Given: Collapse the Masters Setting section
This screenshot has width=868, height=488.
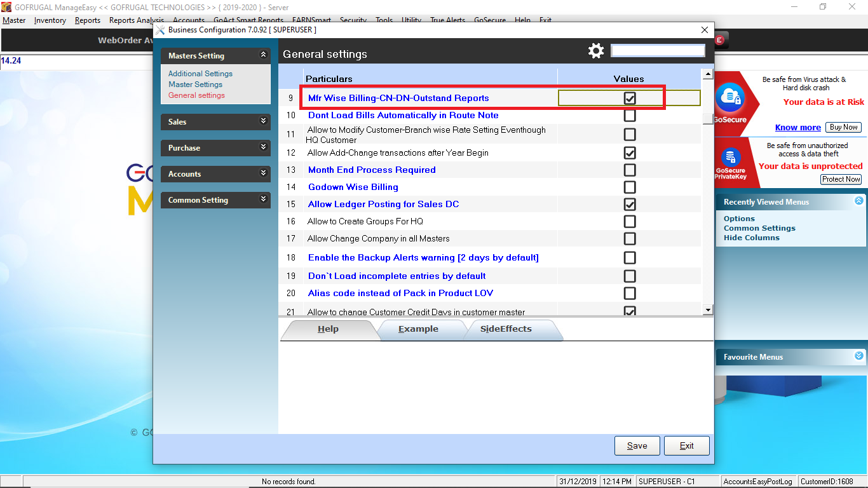Looking at the screenshot, I should coord(264,55).
